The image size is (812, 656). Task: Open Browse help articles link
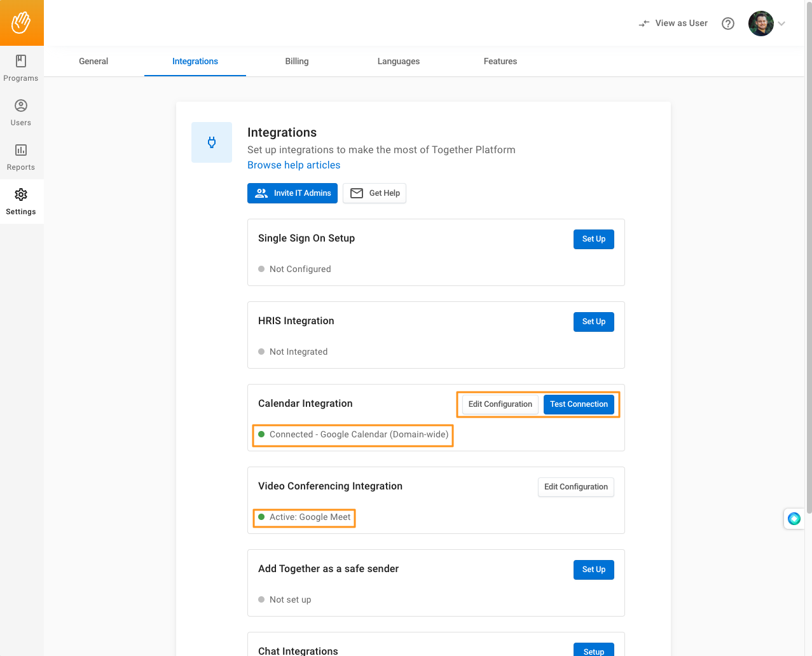[294, 165]
